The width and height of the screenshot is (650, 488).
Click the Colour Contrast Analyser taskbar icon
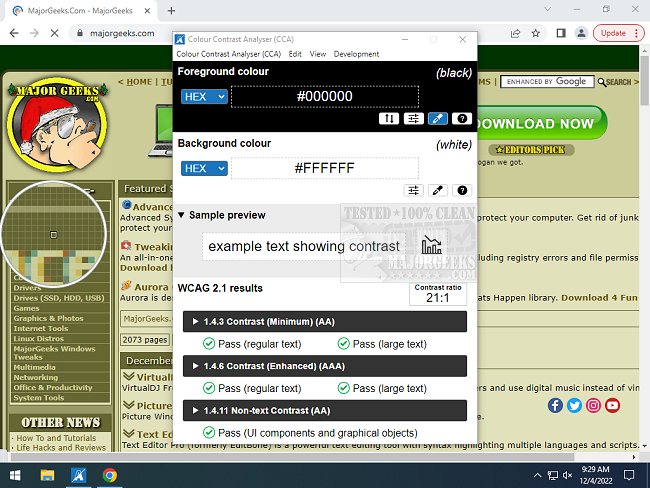pos(76,475)
